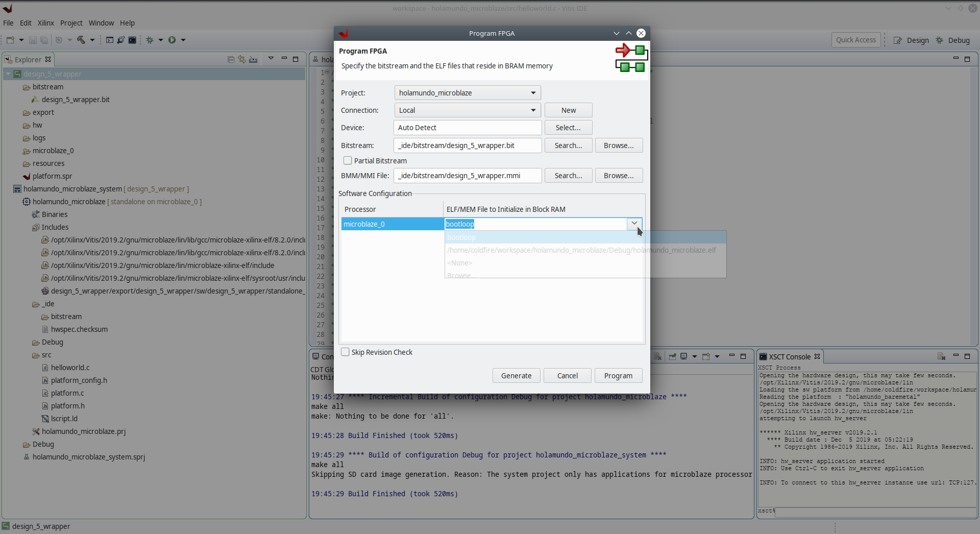Enable the Skip Revision Check checkbox
This screenshot has height=534, width=980.
[346, 352]
